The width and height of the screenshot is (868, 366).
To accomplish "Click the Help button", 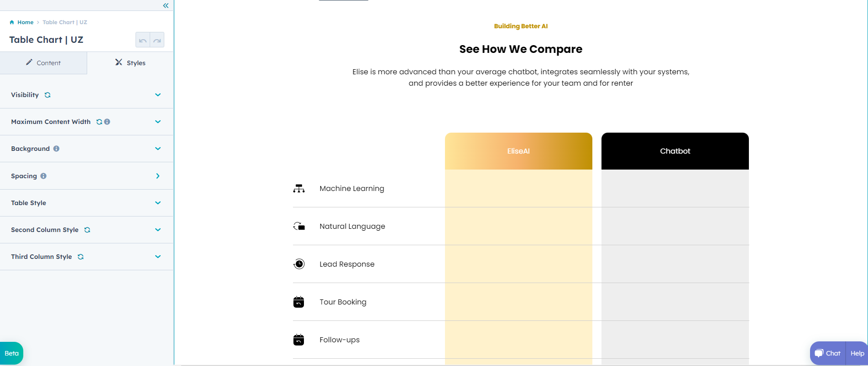I will 857,353.
